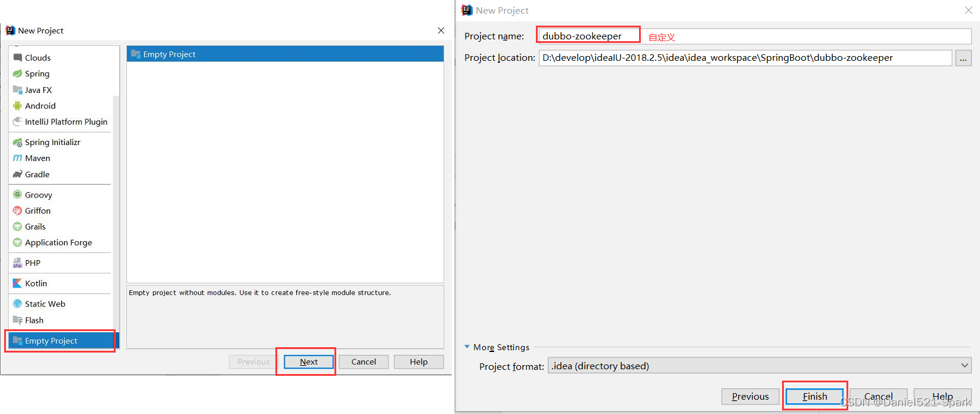Select Empty Project icon in sidebar
This screenshot has width=980, height=414.
pos(17,341)
